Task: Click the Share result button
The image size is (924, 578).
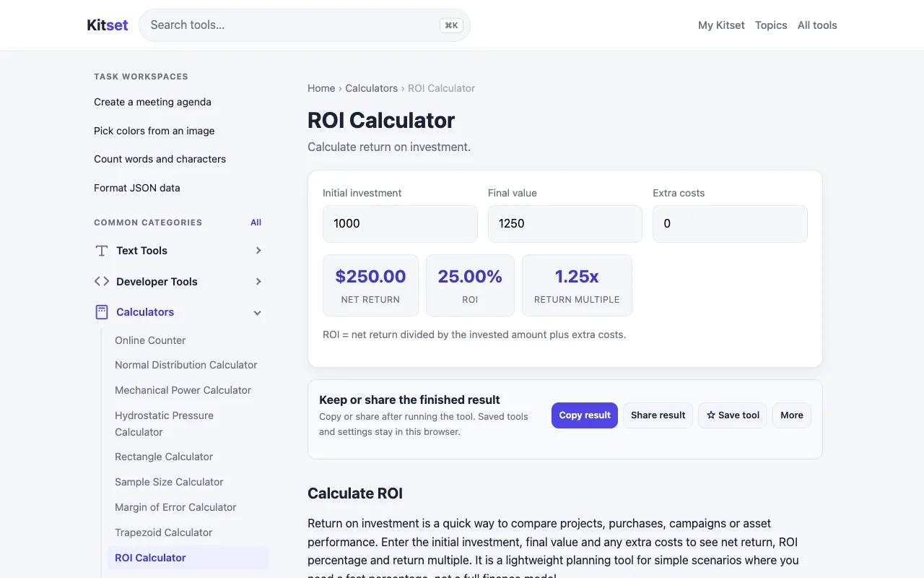Action: (x=658, y=415)
